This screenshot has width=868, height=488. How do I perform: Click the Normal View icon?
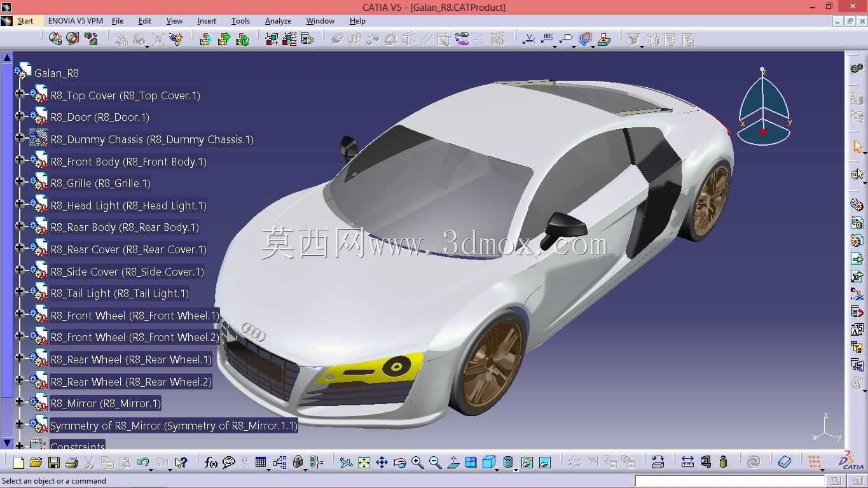[453, 463]
